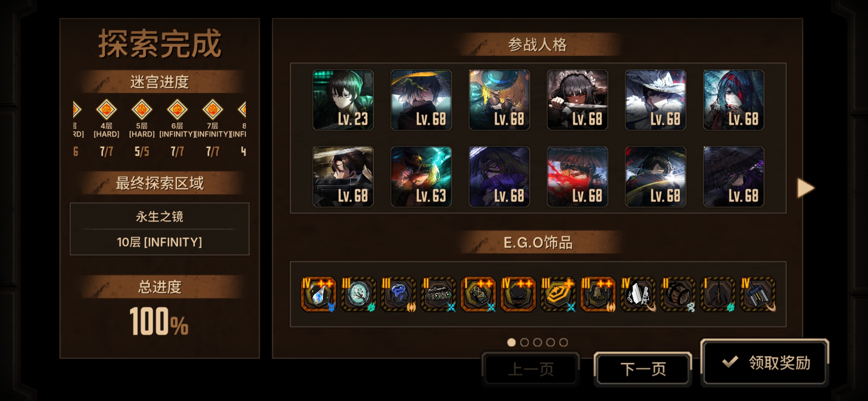Go to second page indicator dot
This screenshot has width=868, height=401.
525,342
